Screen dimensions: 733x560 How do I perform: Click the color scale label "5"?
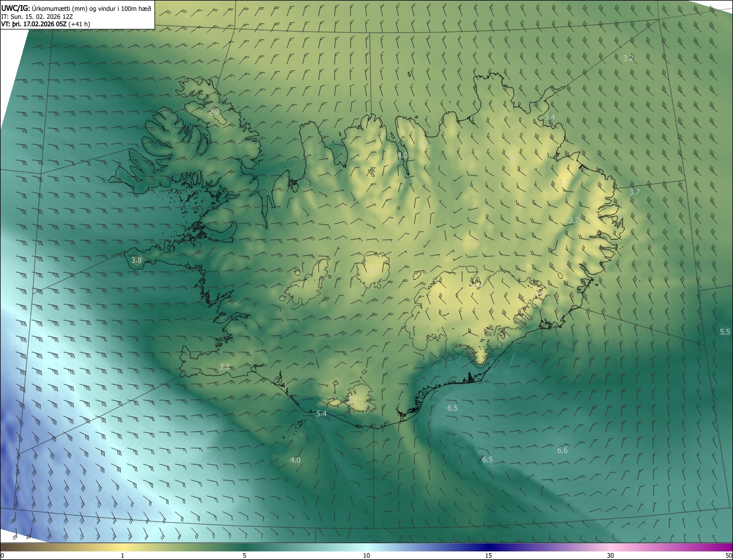(245, 555)
